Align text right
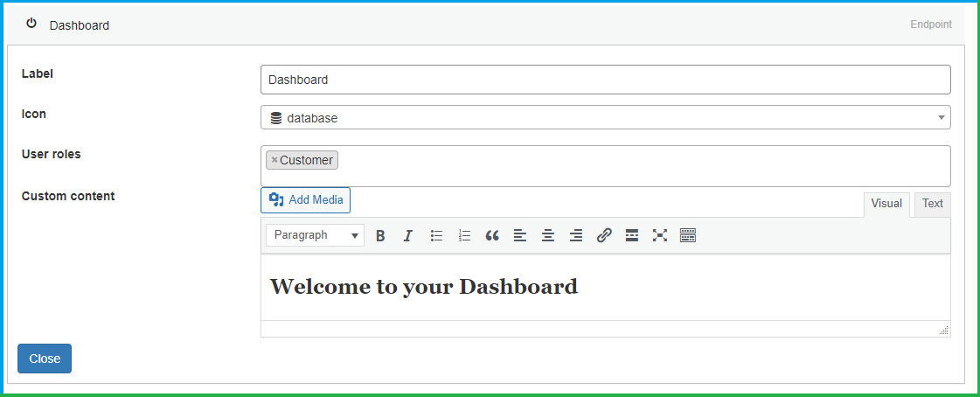The width and height of the screenshot is (980, 397). [x=576, y=236]
